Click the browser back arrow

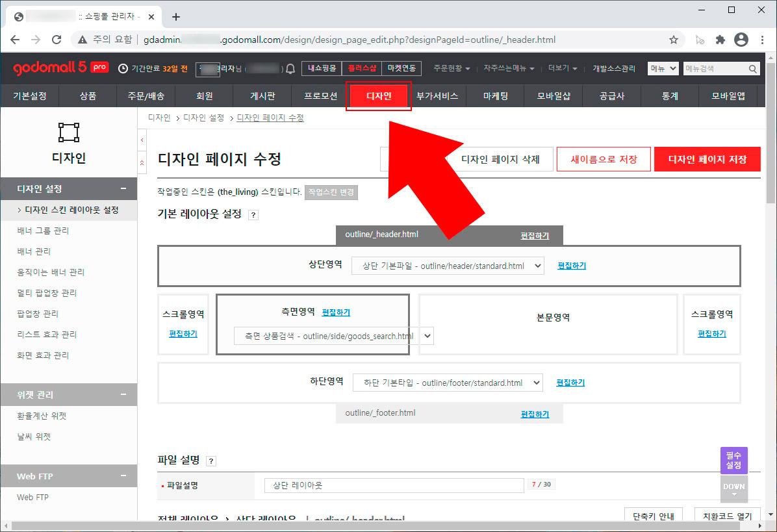15,40
